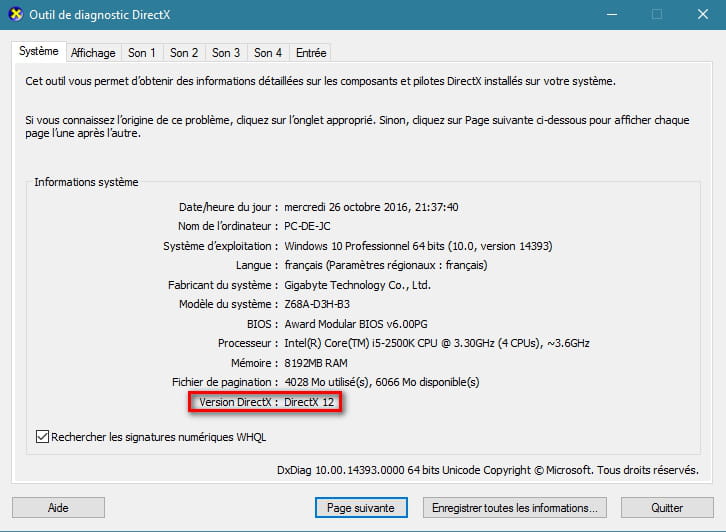Click page file value 4028 Mo utilisé(s)
Viewport: 726px width, 532px height.
click(x=382, y=382)
